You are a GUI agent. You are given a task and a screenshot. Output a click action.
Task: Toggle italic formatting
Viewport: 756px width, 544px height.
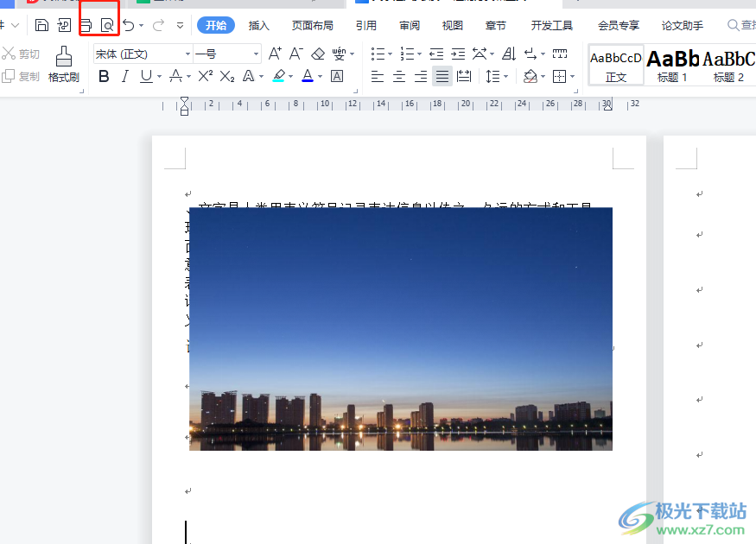pos(125,76)
